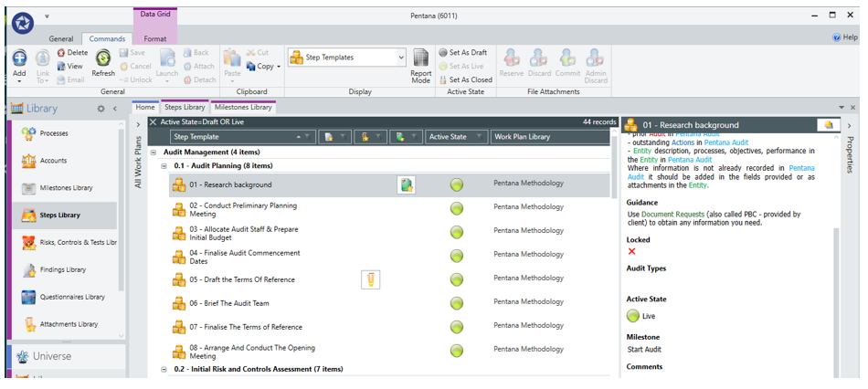Click the Work Plan Library column header
Image resolution: width=868 pixels, height=389 pixels.
(x=550, y=137)
